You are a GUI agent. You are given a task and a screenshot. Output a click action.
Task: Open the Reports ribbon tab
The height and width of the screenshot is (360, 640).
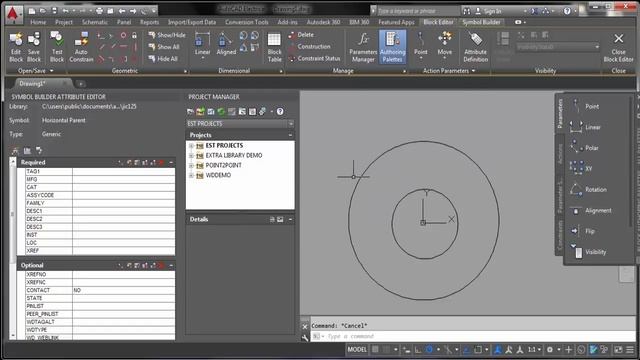point(149,22)
